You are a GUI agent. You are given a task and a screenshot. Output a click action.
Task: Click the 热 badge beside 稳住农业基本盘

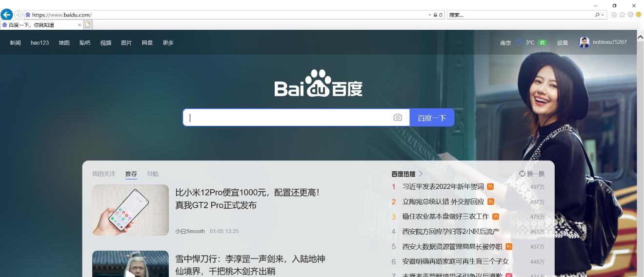coord(496,217)
